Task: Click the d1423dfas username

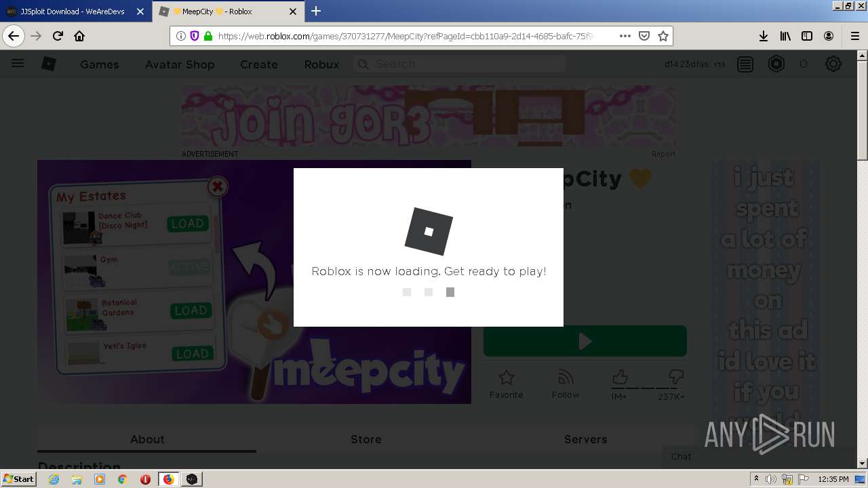Action: 686,64
